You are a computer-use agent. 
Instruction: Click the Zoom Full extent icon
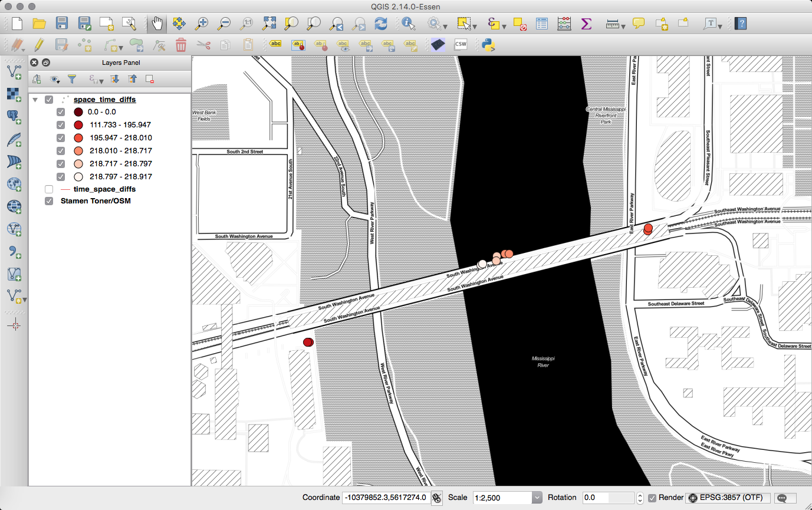pos(269,24)
